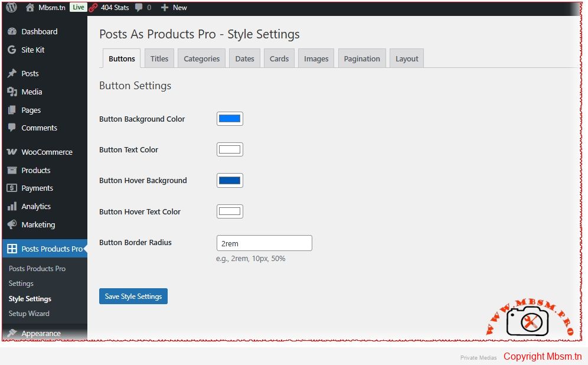Open the Button Hover Background color picker

pyautogui.click(x=230, y=180)
